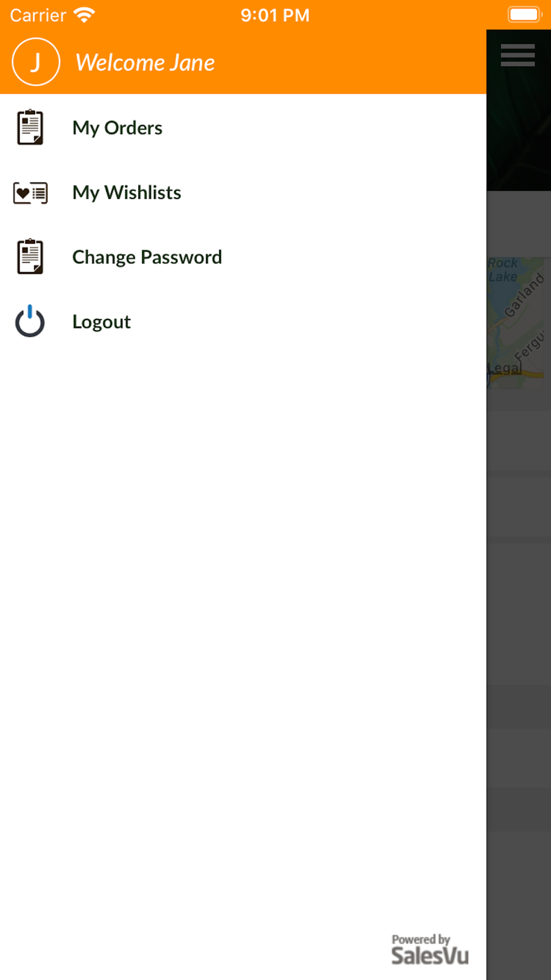Tap the Logout power icon
Image resolution: width=551 pixels, height=980 pixels.
30,321
